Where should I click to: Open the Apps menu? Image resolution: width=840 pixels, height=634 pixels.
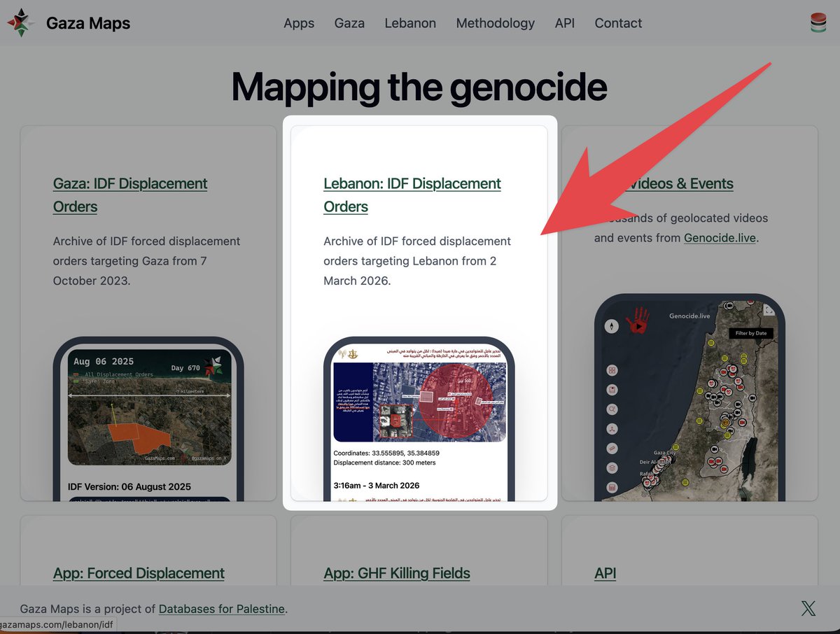click(299, 23)
